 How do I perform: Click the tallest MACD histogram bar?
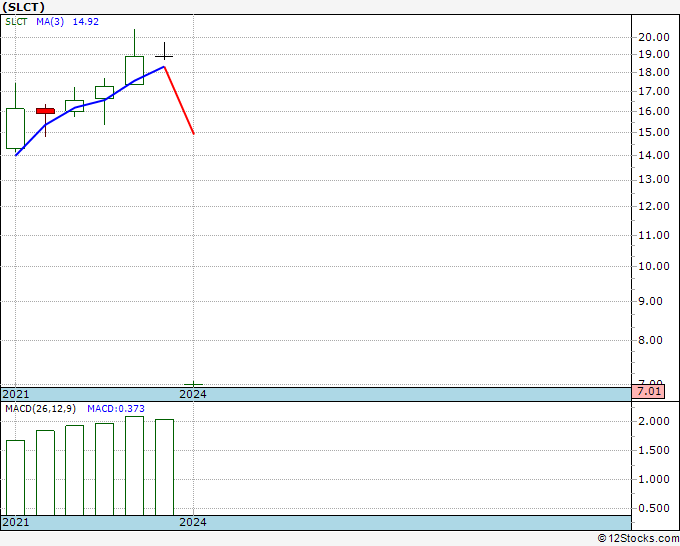tap(134, 466)
